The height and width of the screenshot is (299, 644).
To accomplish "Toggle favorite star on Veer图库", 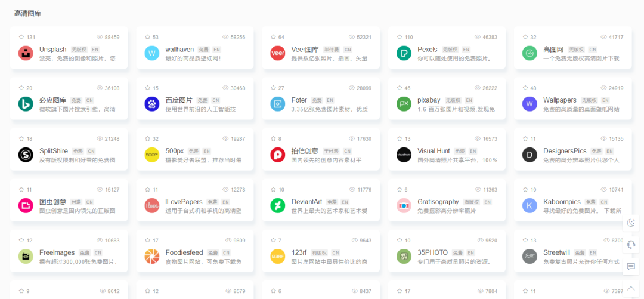I will pyautogui.click(x=273, y=37).
